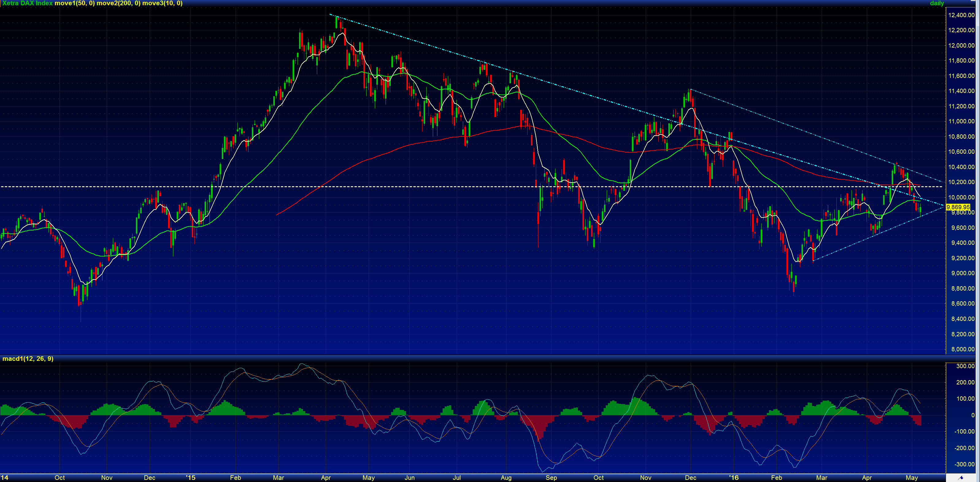Select the Xetra DAX Index chart title
This screenshot has height=482, width=980.
27,3
